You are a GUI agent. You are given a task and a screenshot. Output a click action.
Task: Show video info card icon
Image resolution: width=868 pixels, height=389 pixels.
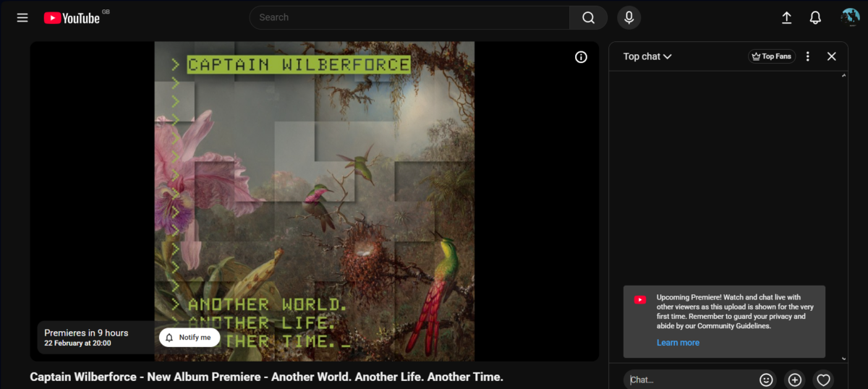(x=581, y=57)
